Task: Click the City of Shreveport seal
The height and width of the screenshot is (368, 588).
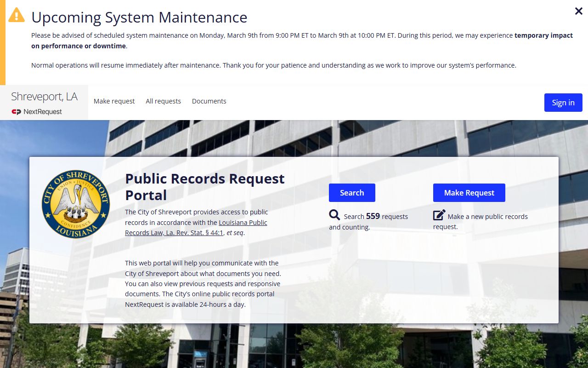Action: pos(76,204)
